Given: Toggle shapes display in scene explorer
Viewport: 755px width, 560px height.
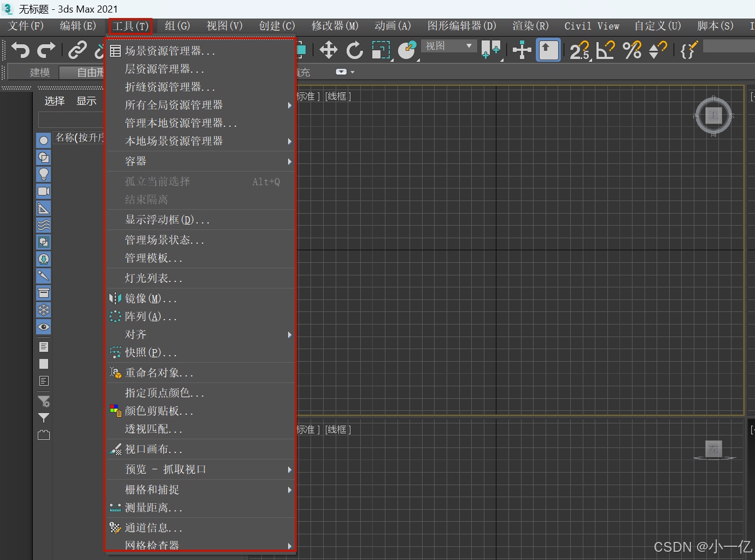Looking at the screenshot, I should click(x=44, y=157).
